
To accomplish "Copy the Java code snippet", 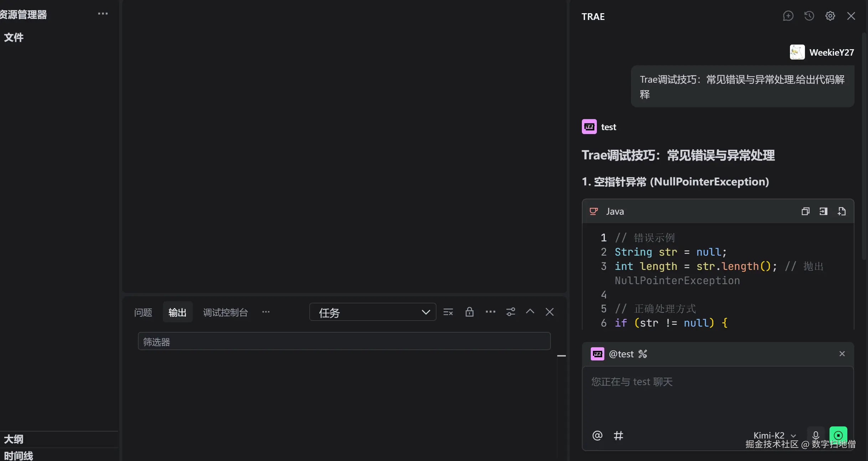I will [805, 211].
